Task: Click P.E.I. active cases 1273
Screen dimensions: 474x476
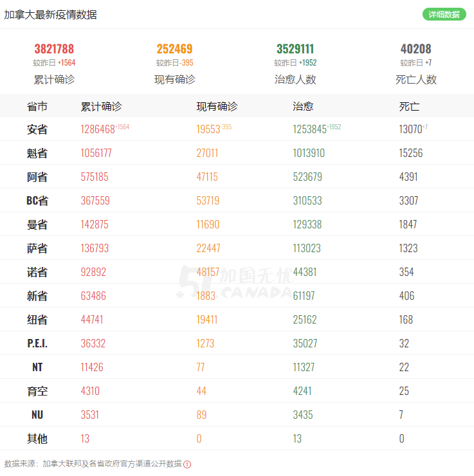Action: tap(205, 343)
